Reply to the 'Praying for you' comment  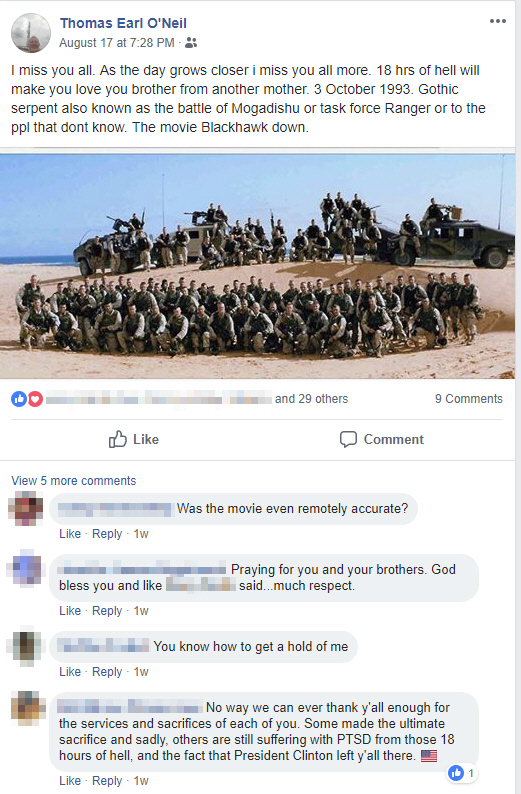tap(107, 611)
